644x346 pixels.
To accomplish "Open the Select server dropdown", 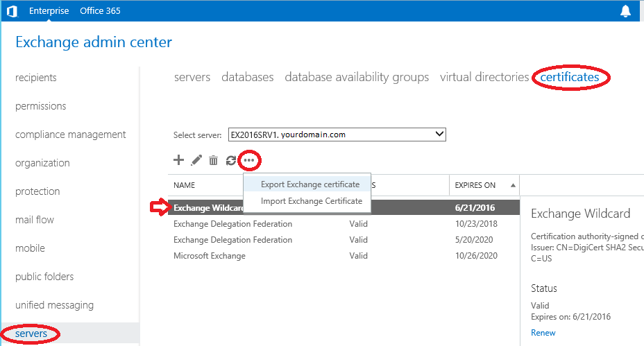I will (x=337, y=135).
